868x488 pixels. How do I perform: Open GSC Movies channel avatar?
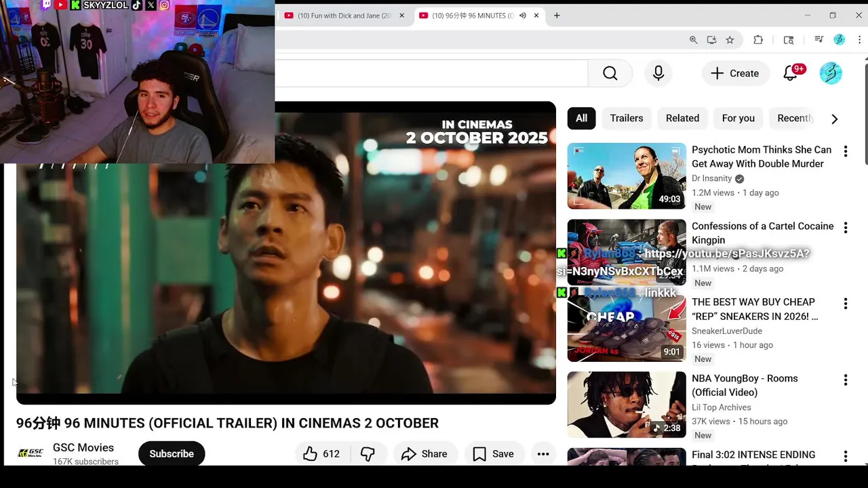tap(31, 453)
